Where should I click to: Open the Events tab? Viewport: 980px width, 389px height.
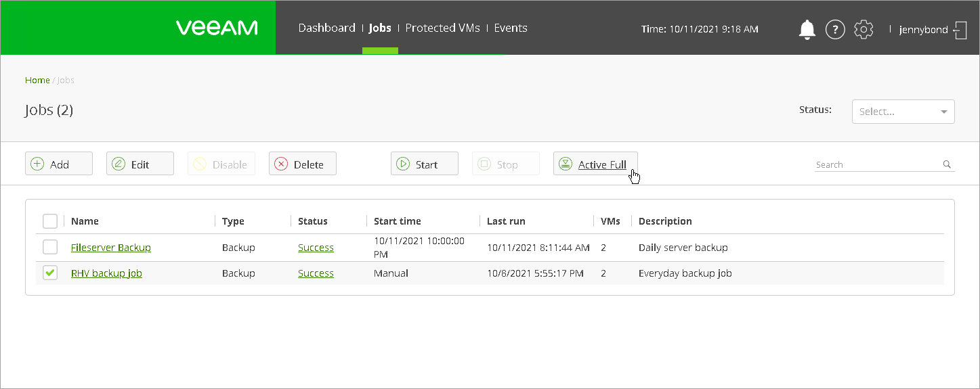pos(511,28)
